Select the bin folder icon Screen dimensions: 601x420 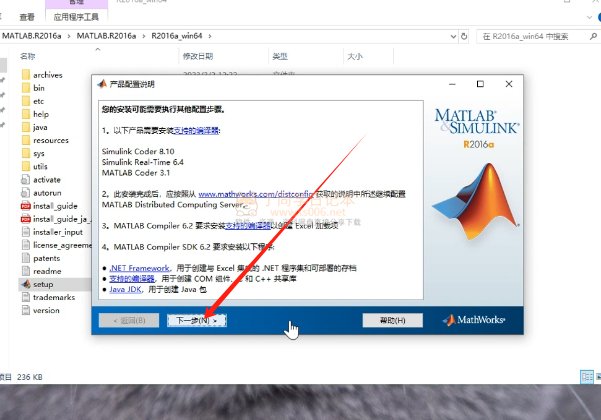coord(26,88)
